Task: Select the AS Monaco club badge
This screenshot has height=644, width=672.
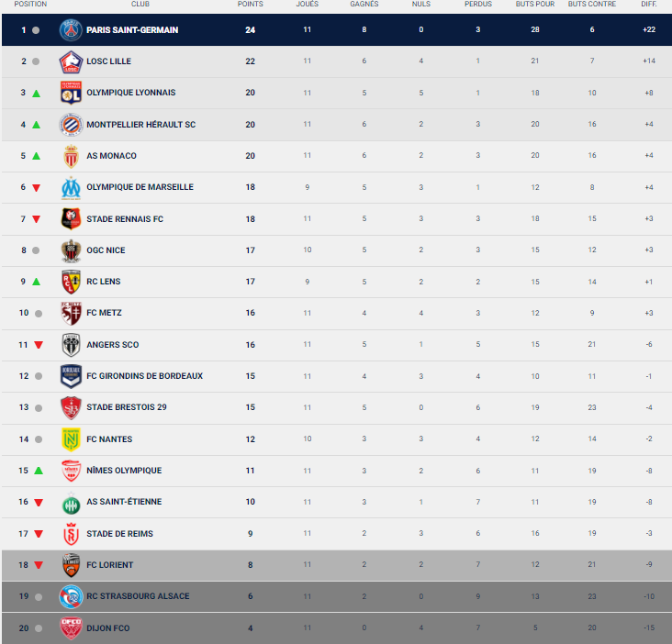Action: [71, 156]
